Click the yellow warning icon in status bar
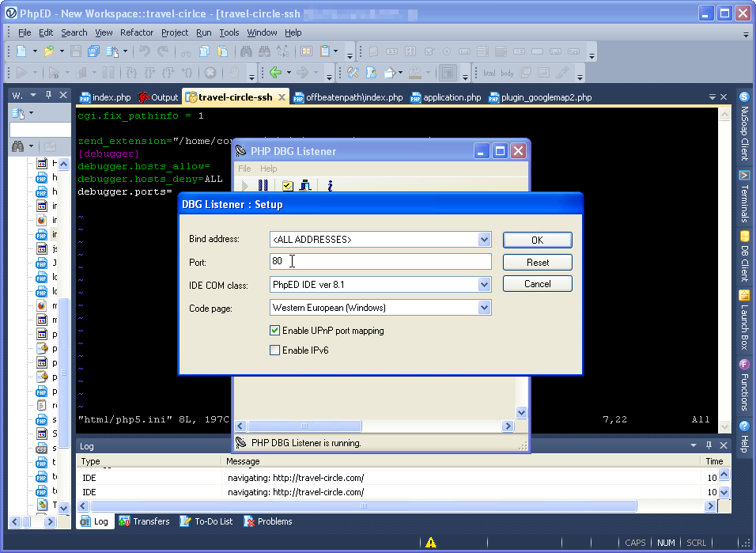The image size is (756, 553). tap(430, 543)
